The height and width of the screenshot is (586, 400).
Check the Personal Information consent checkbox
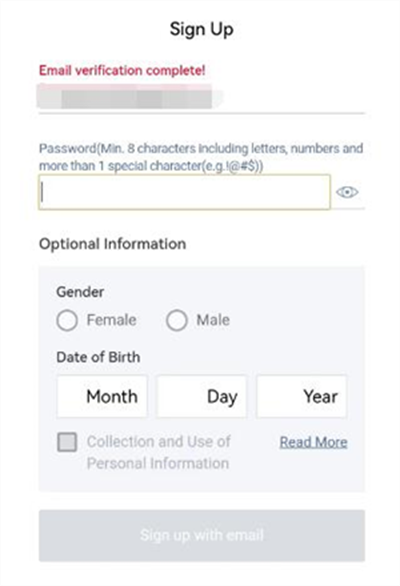67,442
